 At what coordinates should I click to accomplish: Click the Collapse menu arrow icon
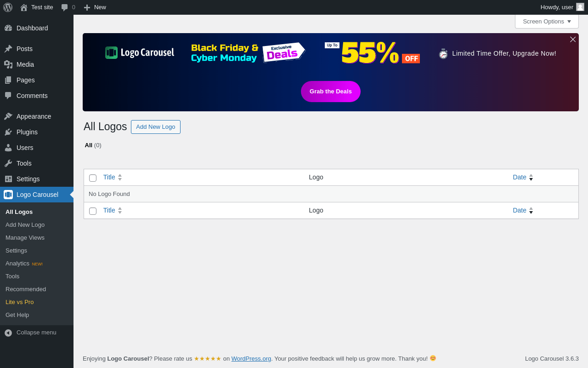[8, 333]
